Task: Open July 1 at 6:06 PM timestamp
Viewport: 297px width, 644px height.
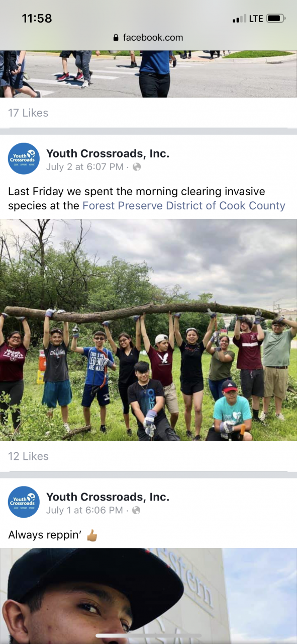Action: click(84, 510)
